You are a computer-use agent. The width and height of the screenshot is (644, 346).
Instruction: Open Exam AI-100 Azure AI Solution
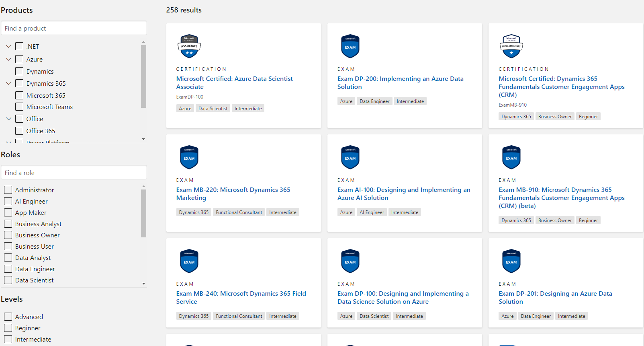click(x=404, y=194)
